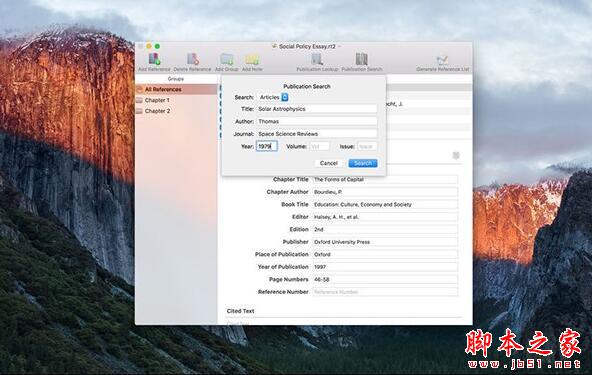Click the Publication Search dialog title
Screen dimensions: 592x375
click(x=307, y=86)
